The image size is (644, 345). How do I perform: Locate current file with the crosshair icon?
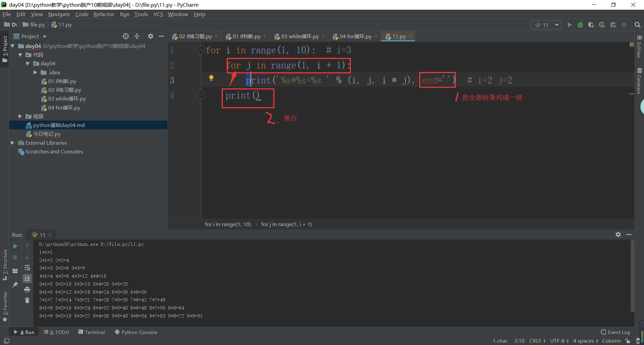pyautogui.click(x=126, y=36)
